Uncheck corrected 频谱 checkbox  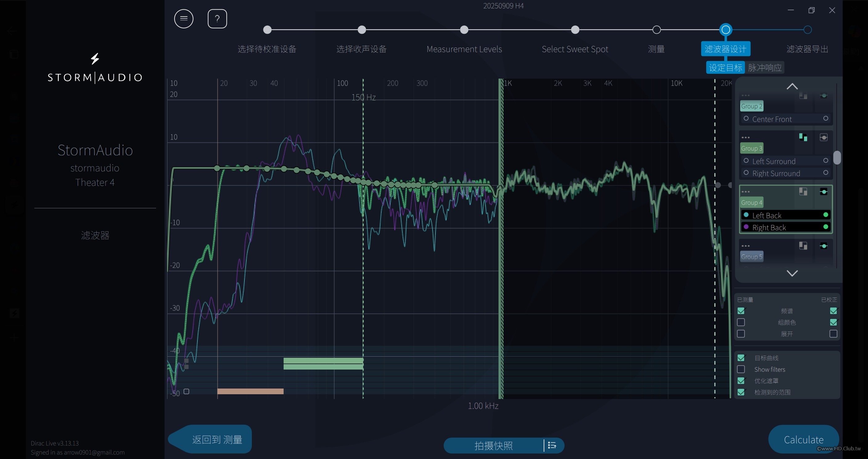833,311
